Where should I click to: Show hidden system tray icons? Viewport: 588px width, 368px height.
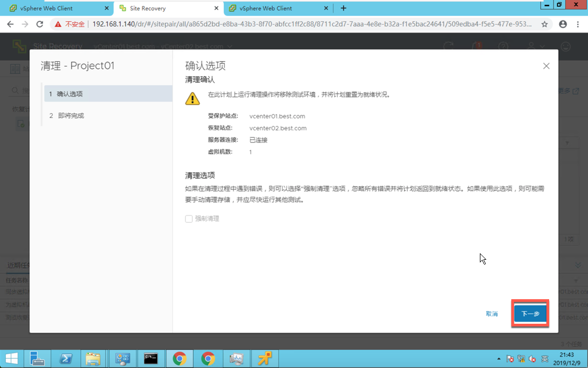coord(499,359)
